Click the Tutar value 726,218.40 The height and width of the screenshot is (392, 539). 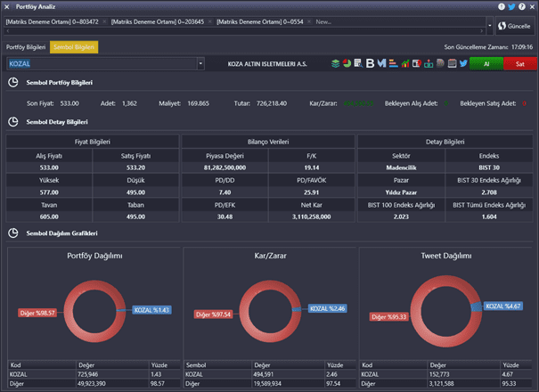click(272, 103)
